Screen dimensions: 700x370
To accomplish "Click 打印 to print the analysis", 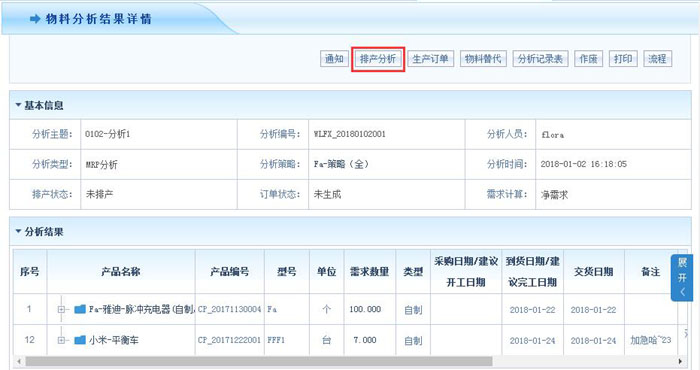I will [x=623, y=58].
